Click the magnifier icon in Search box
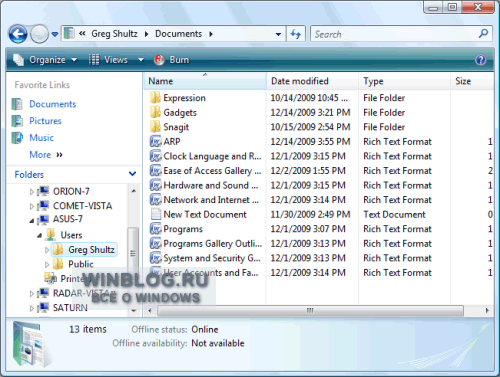 [x=483, y=34]
